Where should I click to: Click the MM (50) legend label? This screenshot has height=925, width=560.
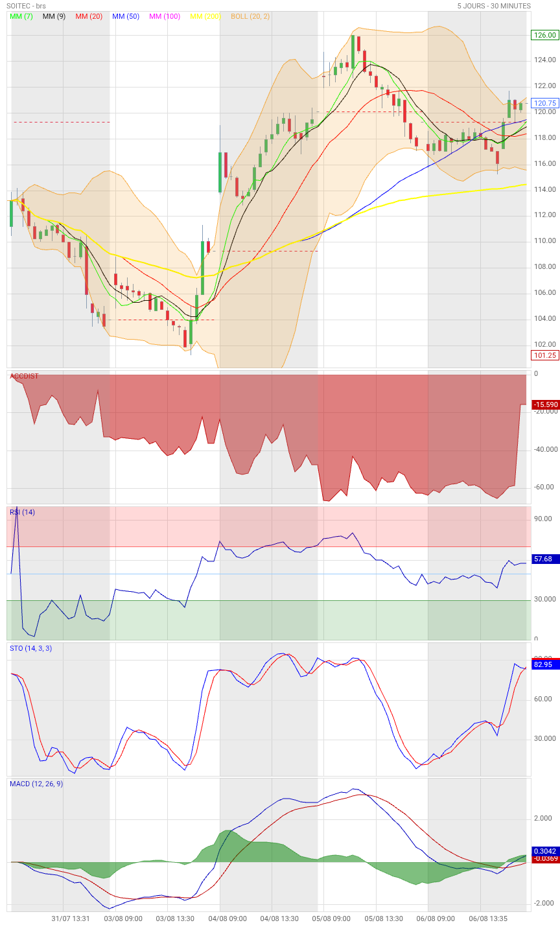126,16
